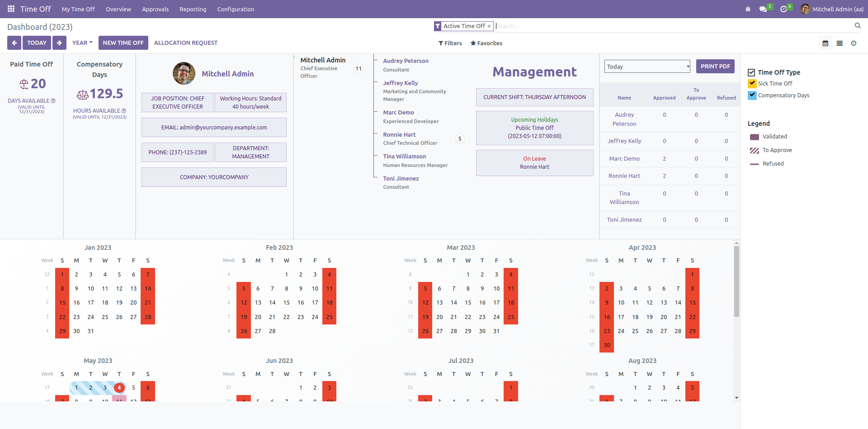Screen dimensions: 868x429
Task: Switch to activity view clock icon
Action: tap(854, 43)
